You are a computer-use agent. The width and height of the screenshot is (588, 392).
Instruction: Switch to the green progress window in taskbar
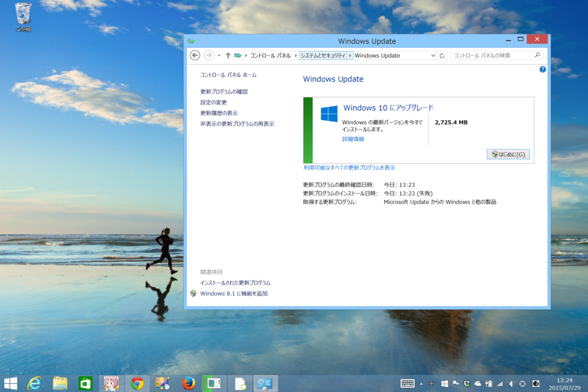214,383
